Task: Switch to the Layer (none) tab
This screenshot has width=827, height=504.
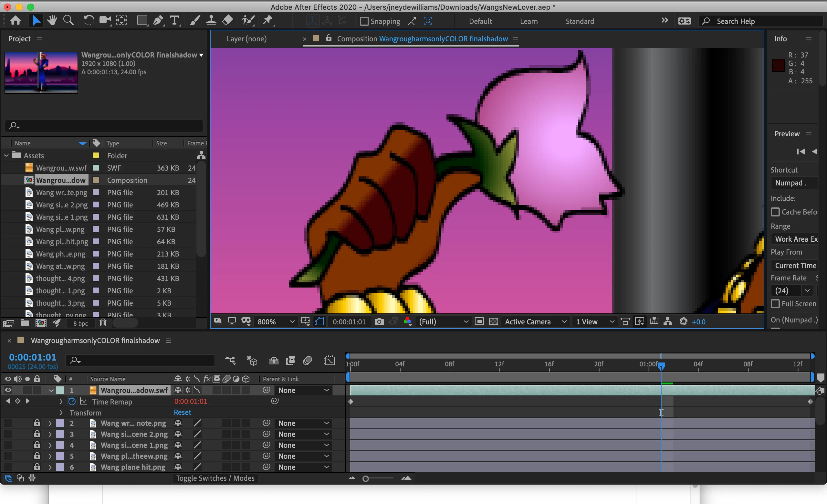Action: pos(246,39)
